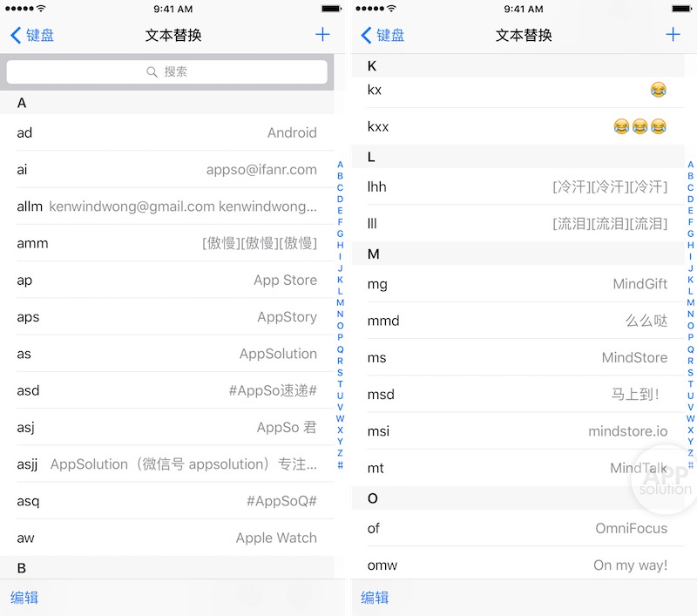Image resolution: width=697 pixels, height=616 pixels.
Task: Tap the back chevron next to 键盘
Action: [14, 34]
